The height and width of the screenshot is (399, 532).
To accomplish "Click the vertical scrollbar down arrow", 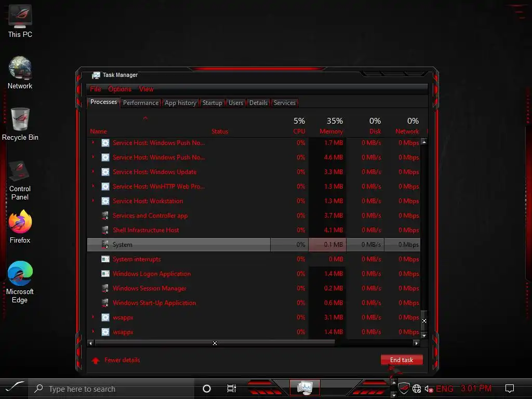I will [424, 335].
